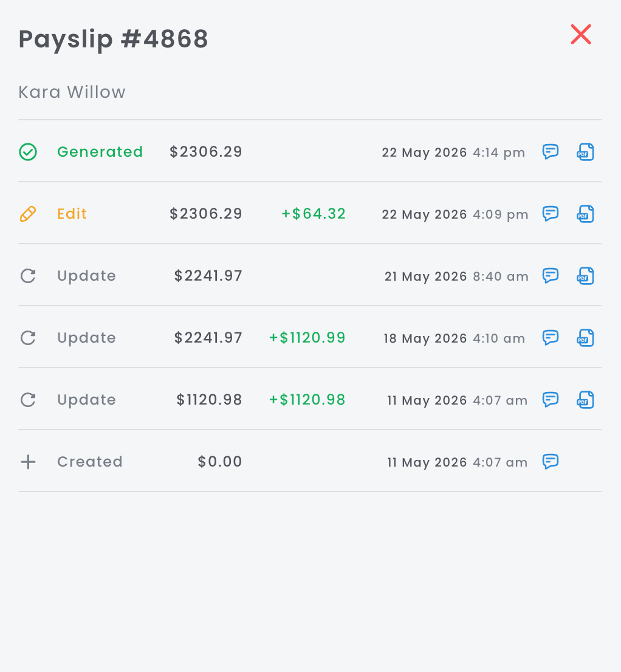Click the green Generated checkmark icon

tap(28, 152)
